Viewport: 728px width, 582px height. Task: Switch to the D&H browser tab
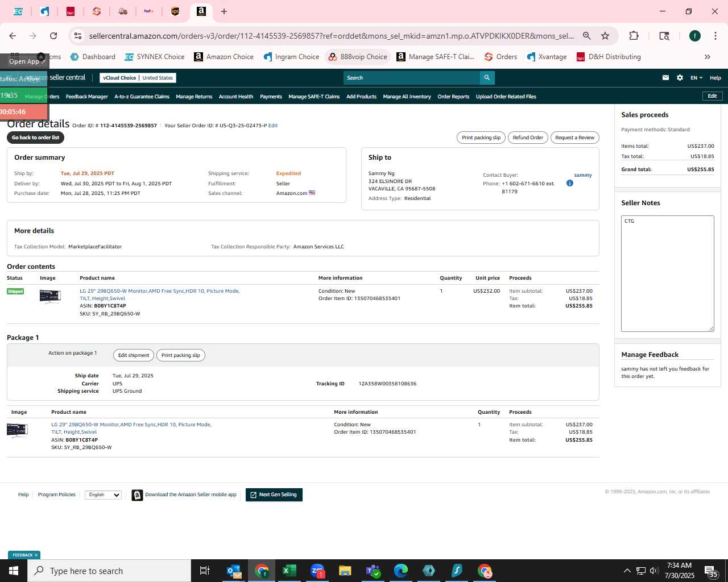click(71, 11)
